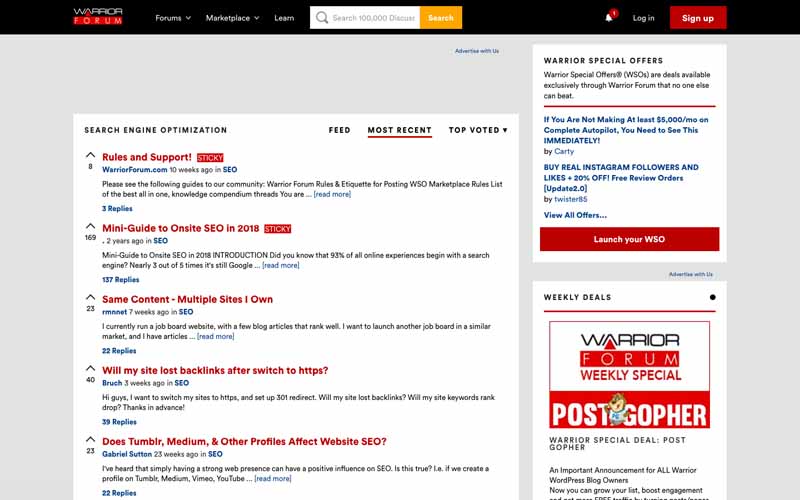Switch to the Feed tab
The width and height of the screenshot is (800, 500).
coord(339,130)
